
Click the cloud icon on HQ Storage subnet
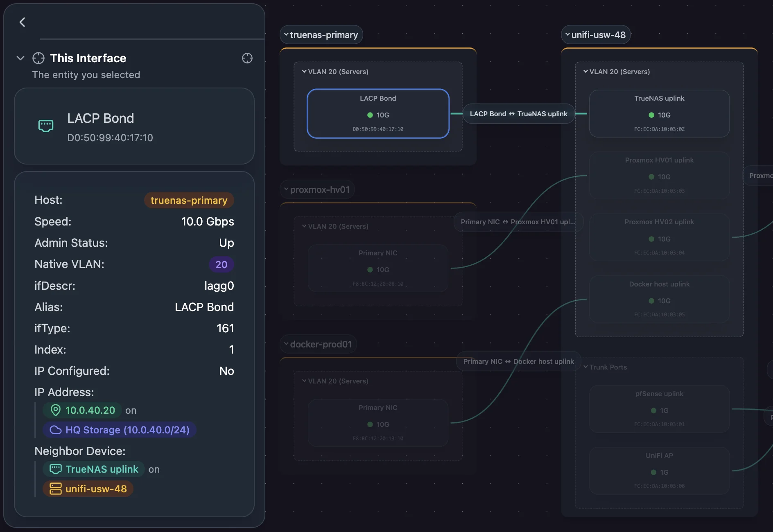click(56, 430)
